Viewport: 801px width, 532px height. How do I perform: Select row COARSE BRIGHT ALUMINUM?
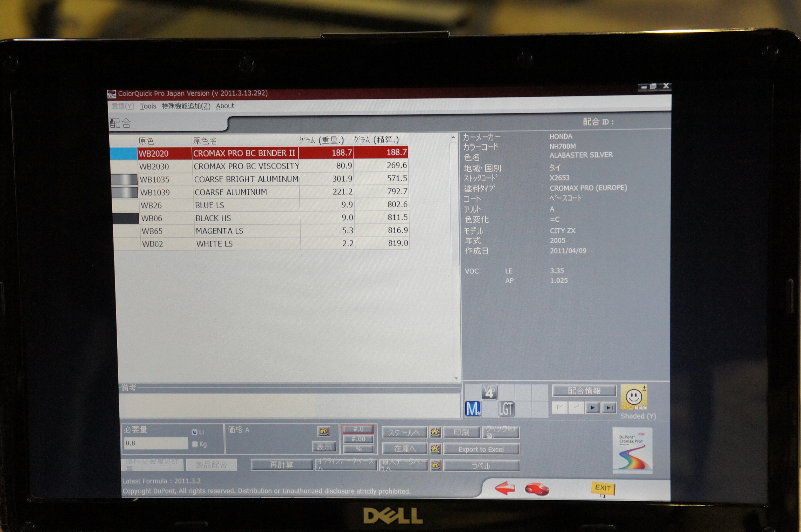coord(260,179)
